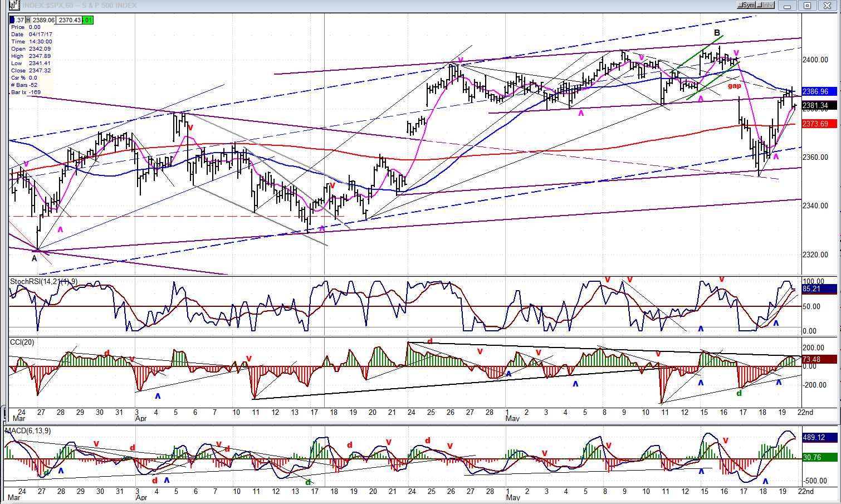
Task: Click the StochRSI value 85.21 label
Action: point(819,289)
